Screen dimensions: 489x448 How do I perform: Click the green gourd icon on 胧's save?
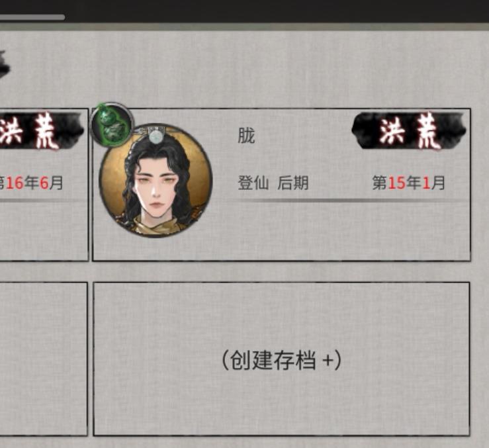112,125
